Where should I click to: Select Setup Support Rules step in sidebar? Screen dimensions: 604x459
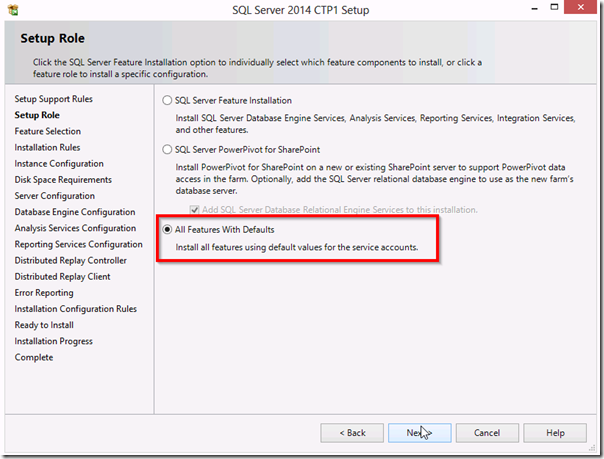click(x=54, y=99)
